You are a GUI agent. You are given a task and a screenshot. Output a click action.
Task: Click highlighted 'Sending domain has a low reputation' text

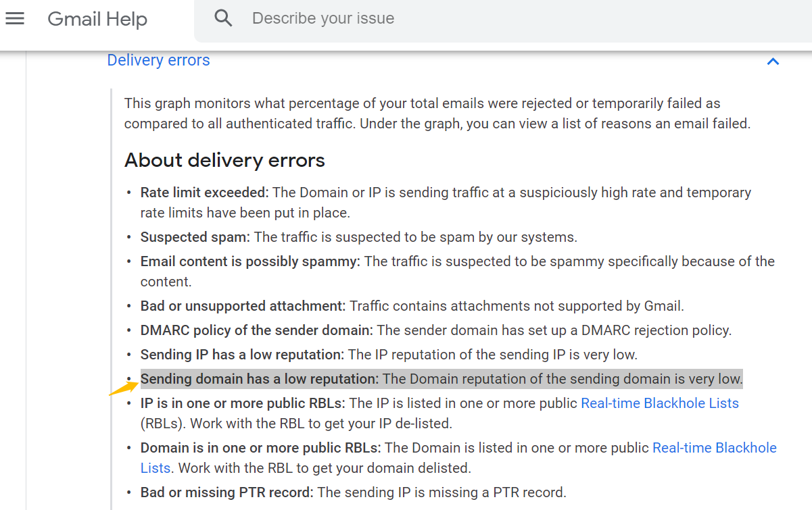click(260, 379)
